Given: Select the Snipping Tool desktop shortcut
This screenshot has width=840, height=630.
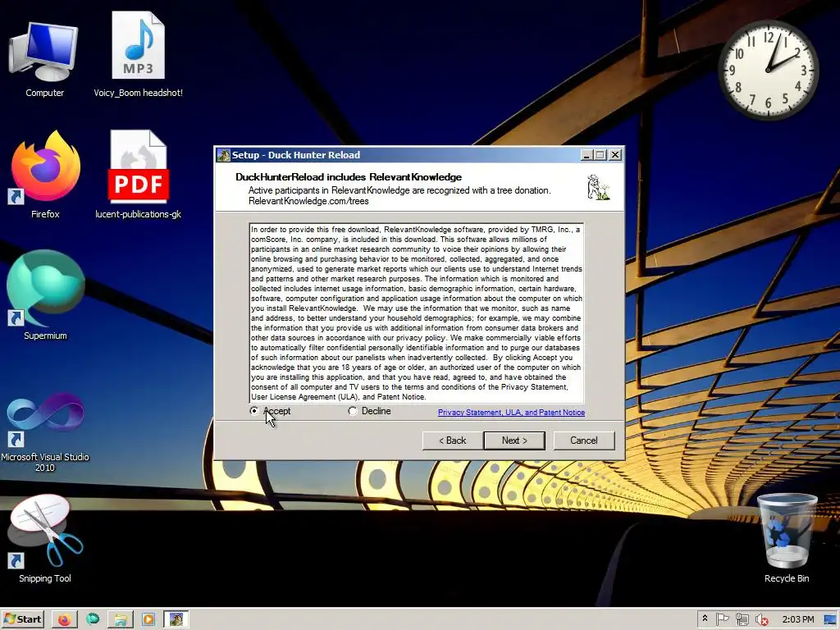Looking at the screenshot, I should pyautogui.click(x=45, y=538).
